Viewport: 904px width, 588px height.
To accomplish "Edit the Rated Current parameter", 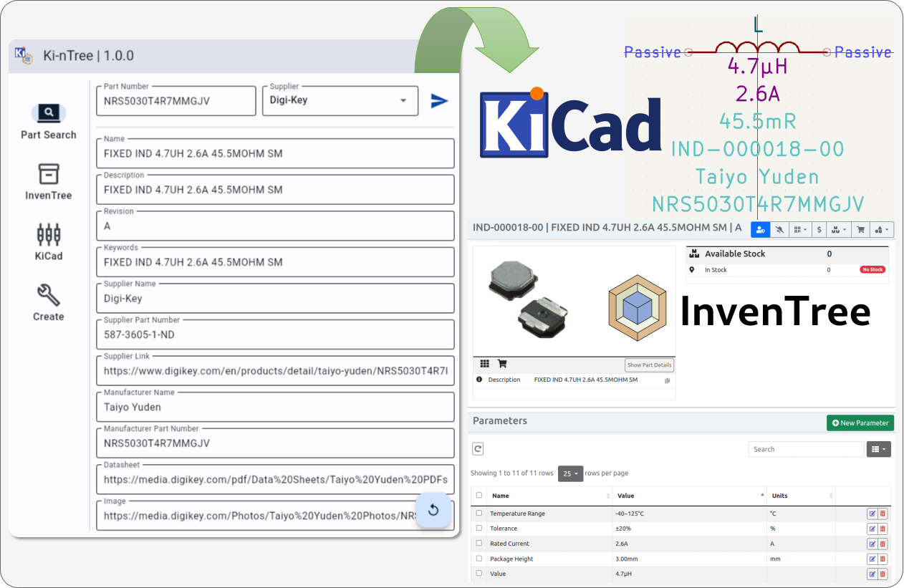I will tap(872, 544).
